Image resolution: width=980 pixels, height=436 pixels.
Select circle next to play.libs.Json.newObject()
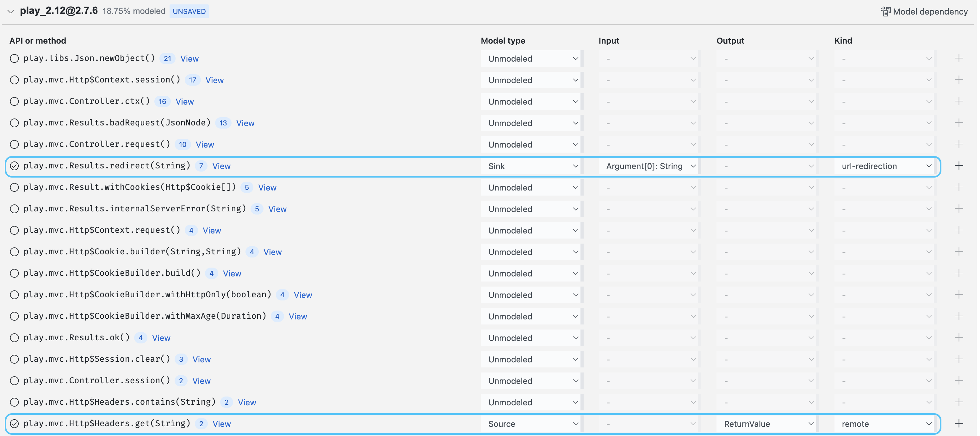coord(15,58)
